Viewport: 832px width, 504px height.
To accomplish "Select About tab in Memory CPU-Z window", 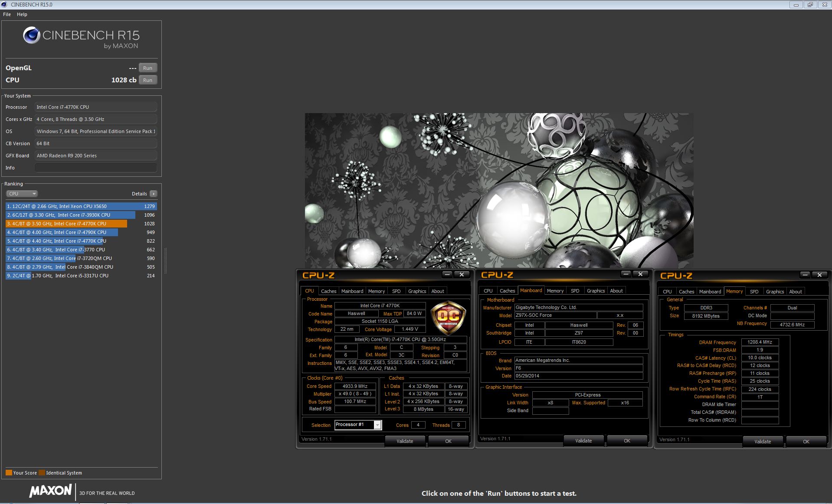I will [x=796, y=292].
